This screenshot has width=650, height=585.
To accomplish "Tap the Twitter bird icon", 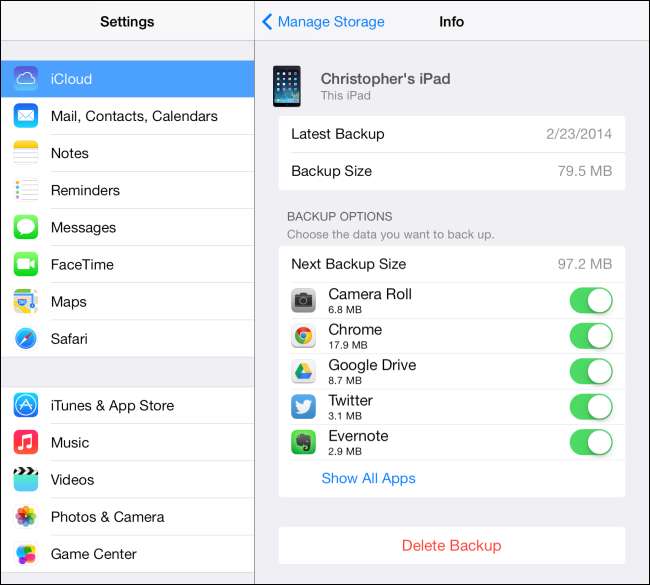I will (303, 407).
